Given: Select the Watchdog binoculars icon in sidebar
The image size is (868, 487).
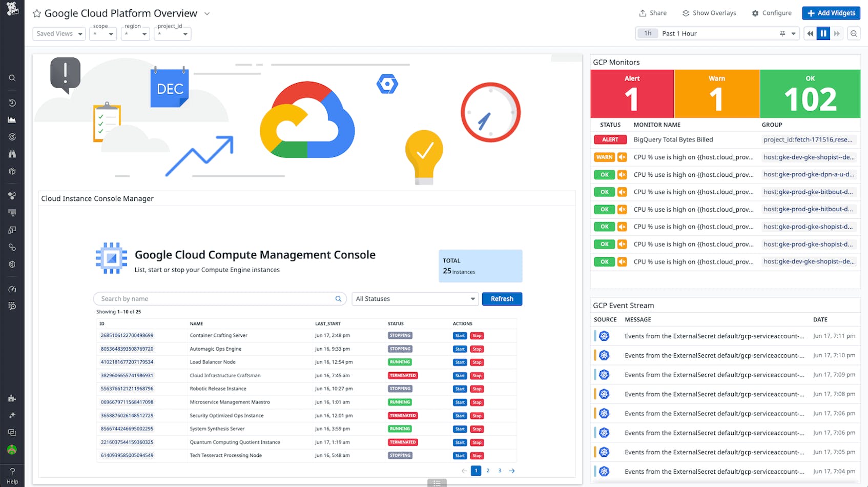Looking at the screenshot, I should coord(12,154).
